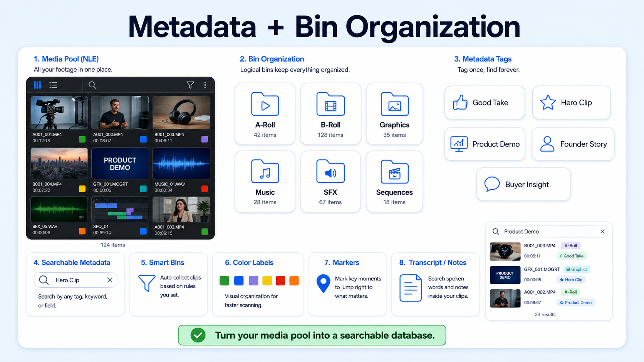The width and height of the screenshot is (644, 362).
Task: Click the "128 items" count under B-Roll
Action: click(x=330, y=135)
